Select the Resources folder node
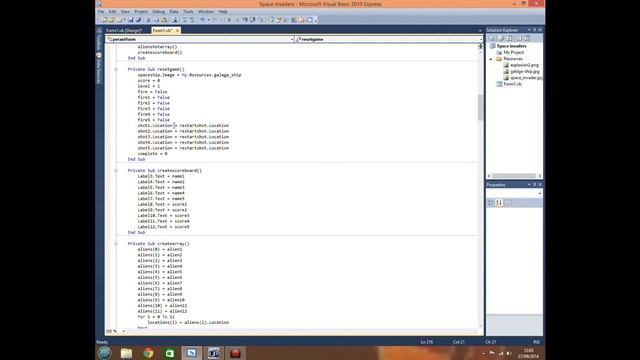The height and width of the screenshot is (360, 640). [513, 59]
